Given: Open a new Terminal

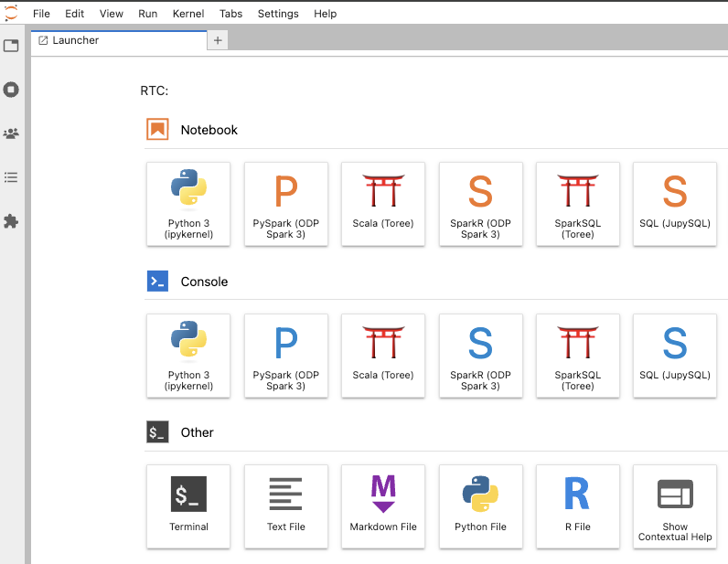Looking at the screenshot, I should click(x=188, y=506).
